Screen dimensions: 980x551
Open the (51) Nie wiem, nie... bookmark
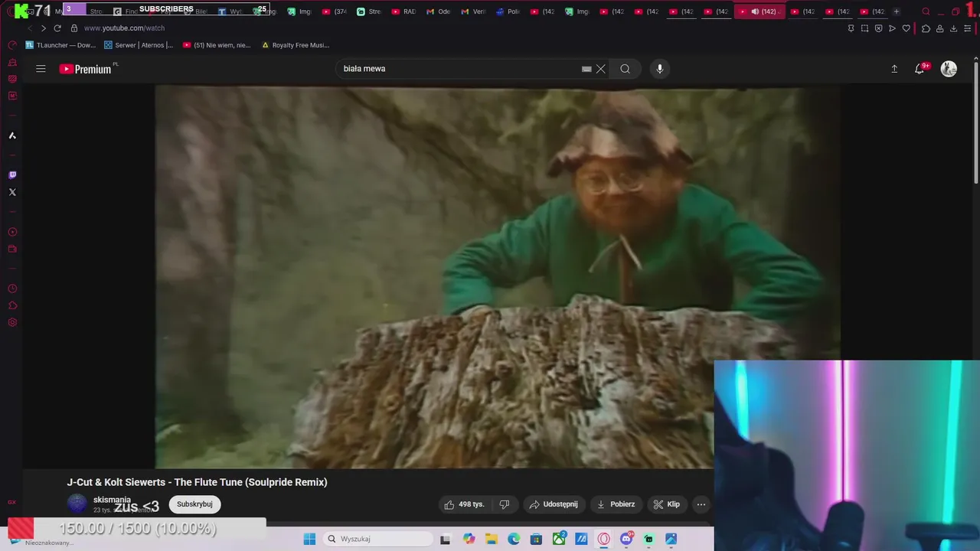point(217,45)
